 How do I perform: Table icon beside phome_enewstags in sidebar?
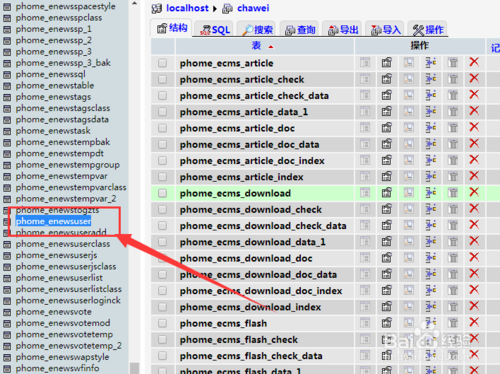click(x=7, y=97)
